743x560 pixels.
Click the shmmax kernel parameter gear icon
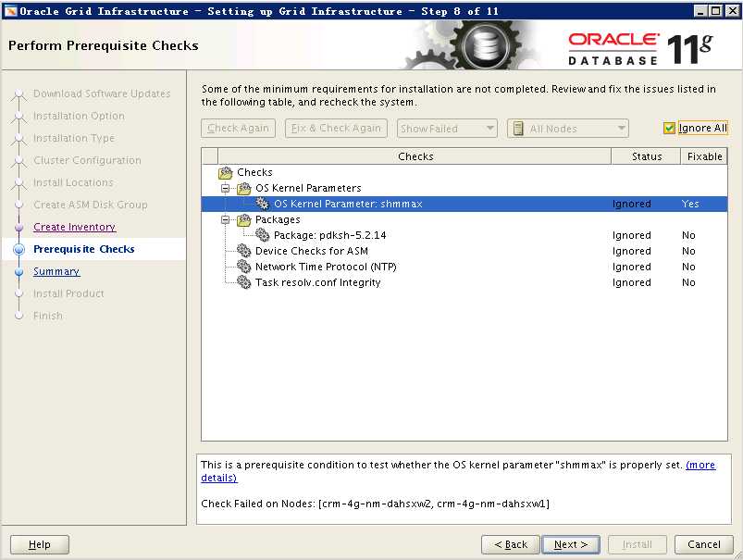coord(263,204)
